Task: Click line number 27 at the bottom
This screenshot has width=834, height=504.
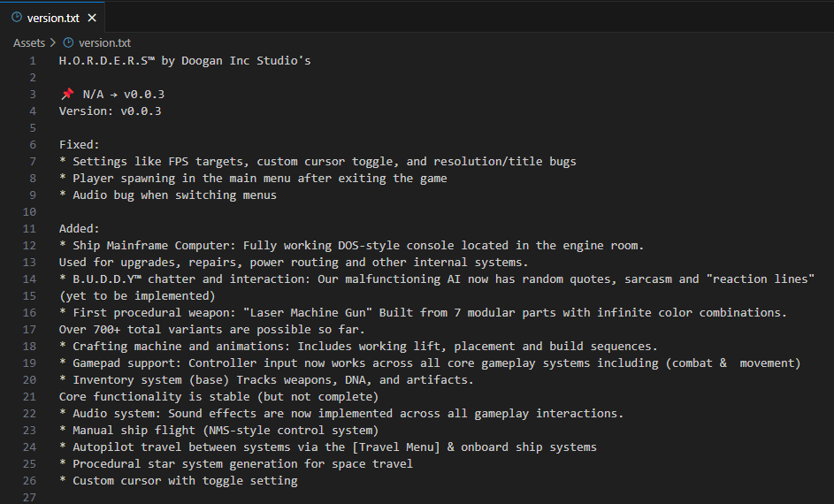Action: coord(29,498)
